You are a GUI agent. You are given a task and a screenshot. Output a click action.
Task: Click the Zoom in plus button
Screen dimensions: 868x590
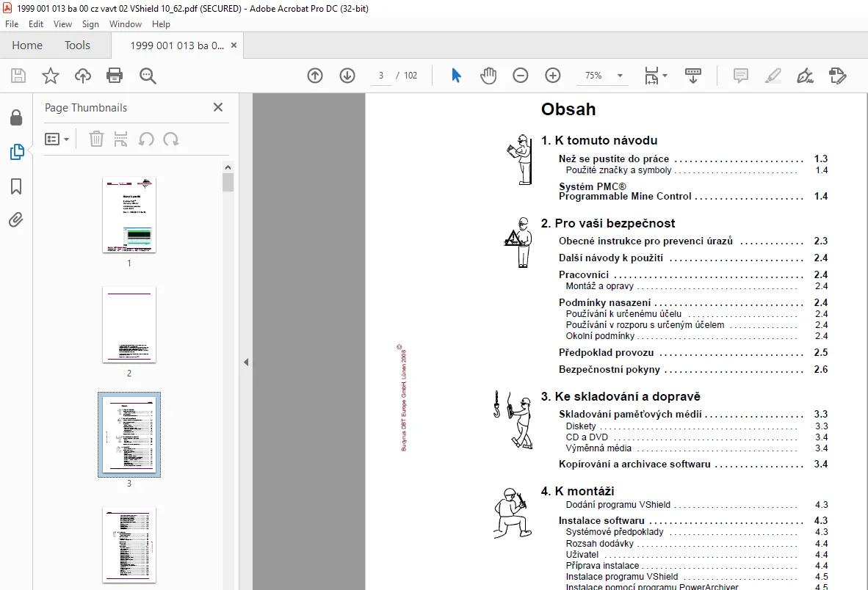click(552, 75)
